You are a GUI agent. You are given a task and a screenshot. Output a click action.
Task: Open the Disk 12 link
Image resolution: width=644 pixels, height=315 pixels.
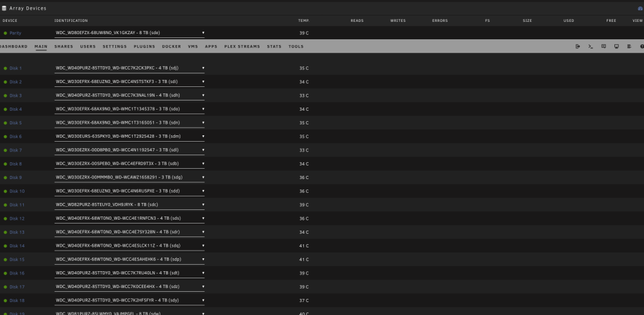[17, 218]
